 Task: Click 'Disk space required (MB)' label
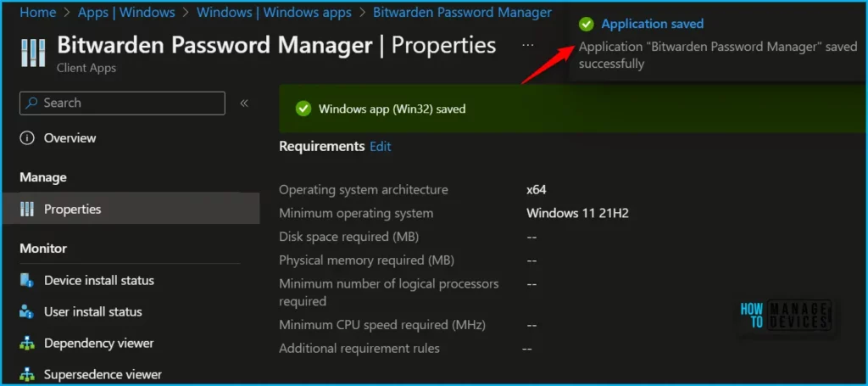point(348,237)
